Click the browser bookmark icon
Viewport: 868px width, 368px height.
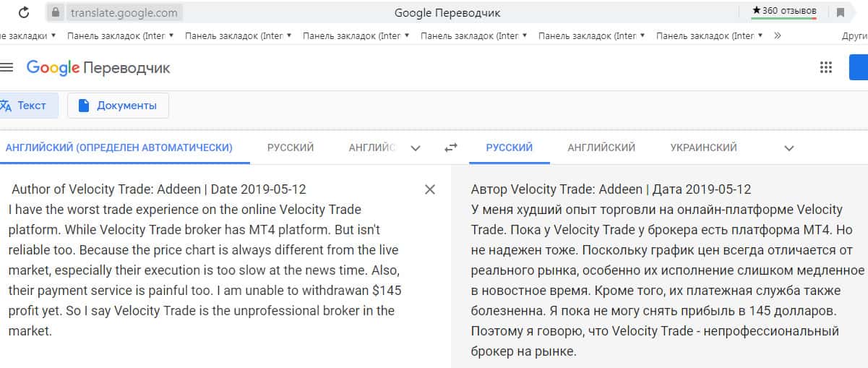pyautogui.click(x=841, y=12)
